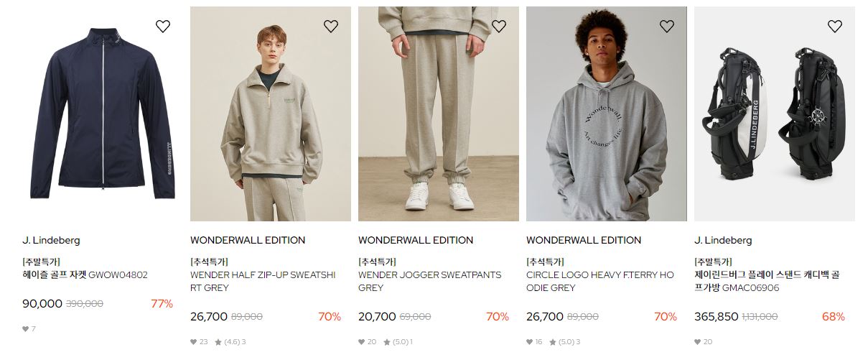Open the WENDER HALF ZIP-UP SWEATSHIRT GREY title
Image resolution: width=868 pixels, height=360 pixels.
263,281
